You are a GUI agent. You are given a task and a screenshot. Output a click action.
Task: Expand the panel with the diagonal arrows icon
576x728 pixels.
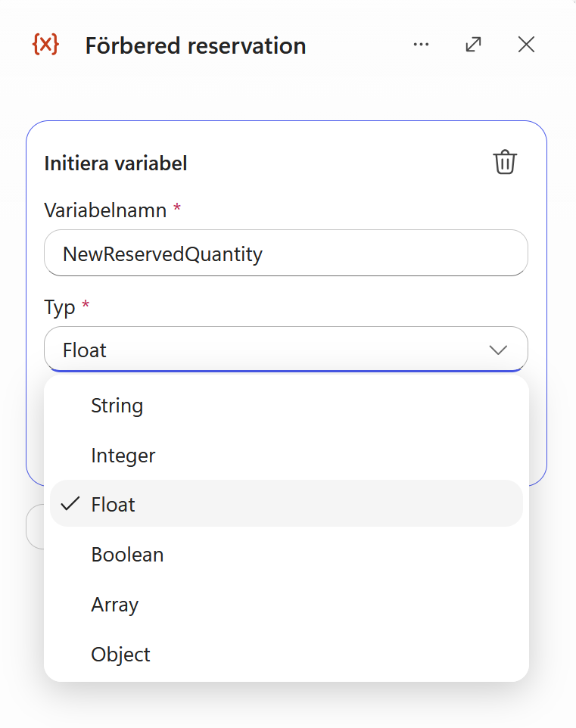[x=473, y=45]
